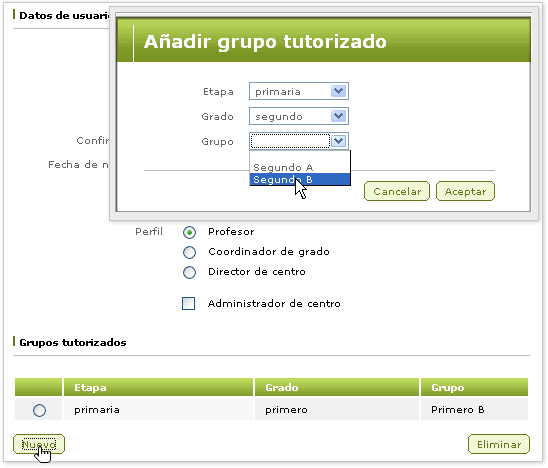Collapse the Grupo dropdown arrow
Screen dimensions: 548x468
(x=338, y=141)
